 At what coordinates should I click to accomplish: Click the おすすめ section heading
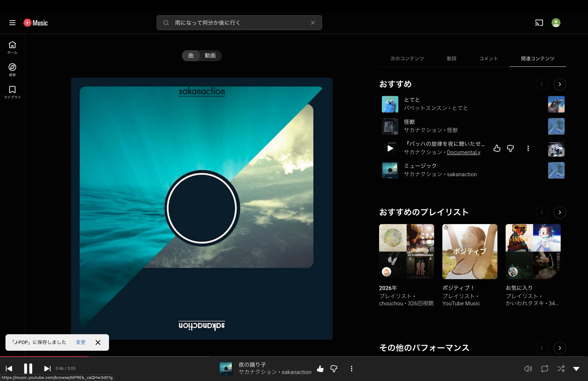[x=395, y=84]
